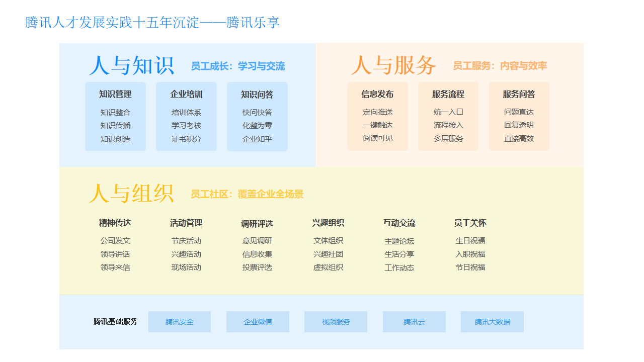Select the 信息收集 item
This screenshot has height=362, width=644.
pos(257,254)
